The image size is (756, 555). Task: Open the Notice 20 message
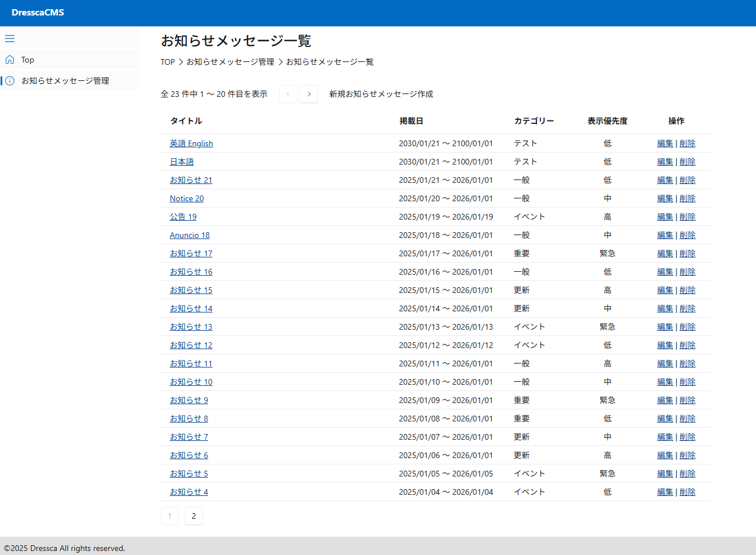pos(186,198)
